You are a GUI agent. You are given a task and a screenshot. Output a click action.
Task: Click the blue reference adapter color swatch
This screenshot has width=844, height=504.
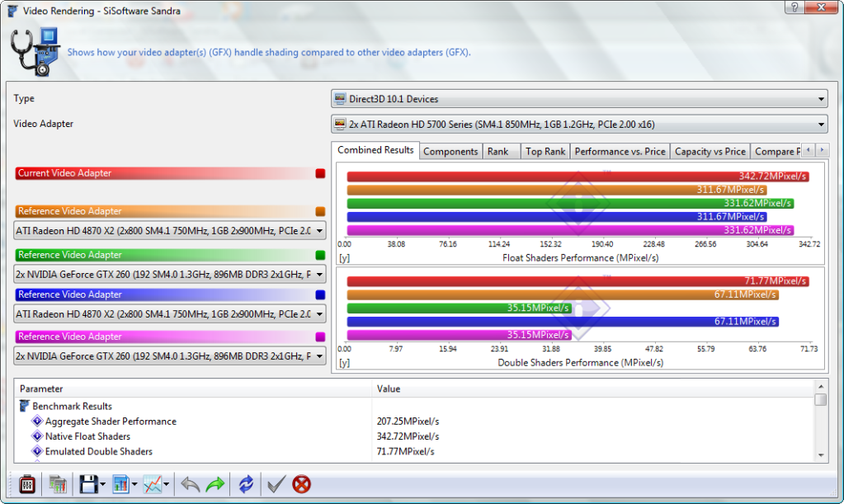(x=320, y=294)
